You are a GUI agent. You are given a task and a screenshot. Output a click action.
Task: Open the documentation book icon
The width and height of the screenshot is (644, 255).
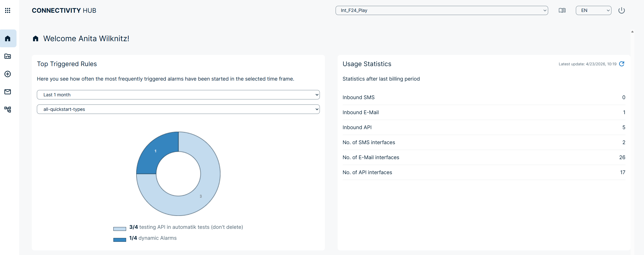pyautogui.click(x=562, y=10)
